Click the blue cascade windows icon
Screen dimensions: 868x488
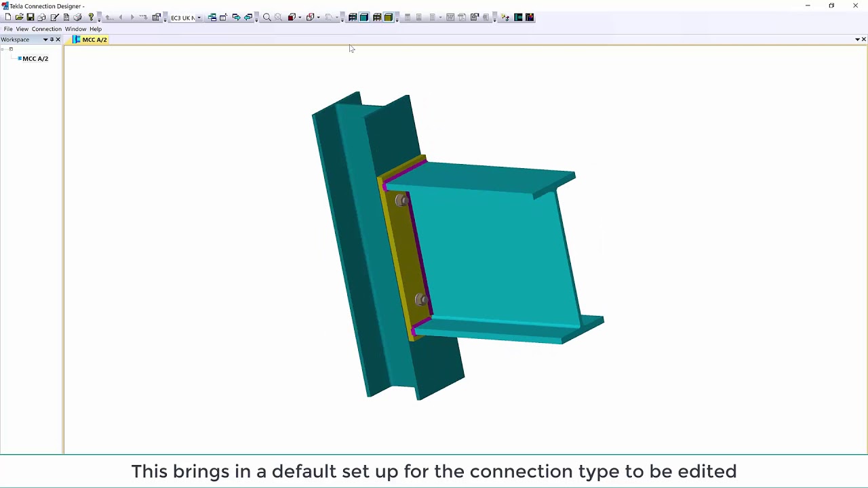pyautogui.click(x=212, y=17)
